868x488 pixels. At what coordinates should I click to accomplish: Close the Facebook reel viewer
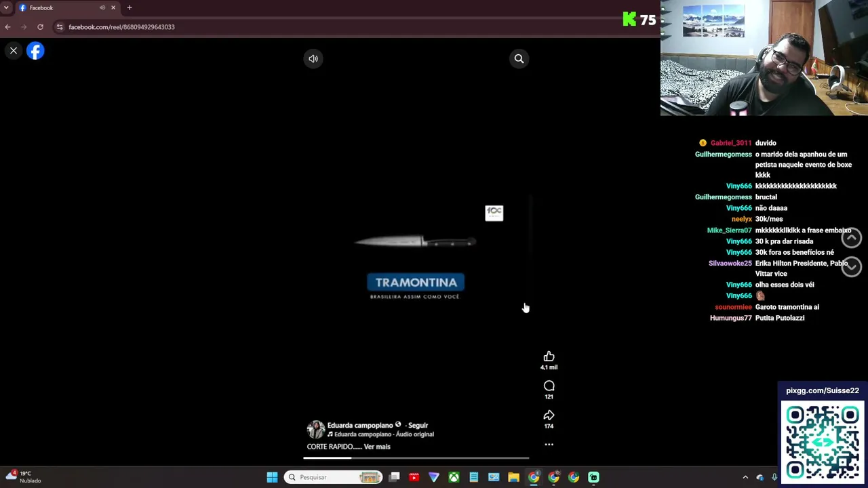[x=14, y=51]
